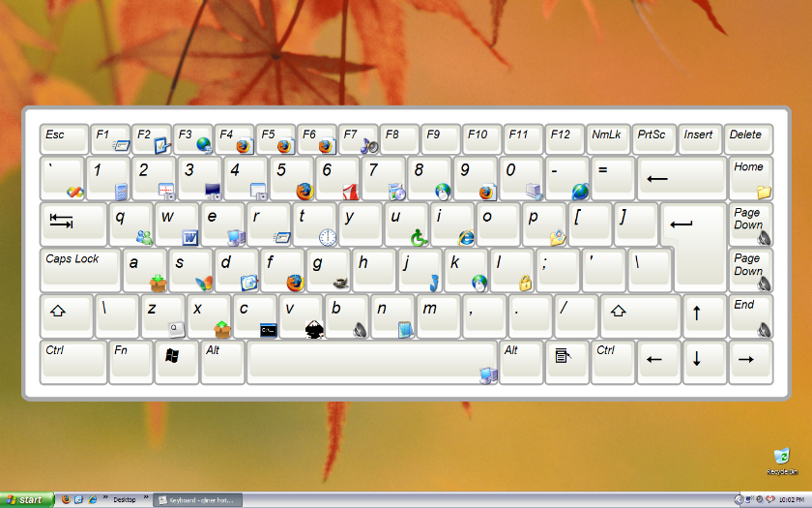Click the music note icon on the F7 key

(369, 146)
